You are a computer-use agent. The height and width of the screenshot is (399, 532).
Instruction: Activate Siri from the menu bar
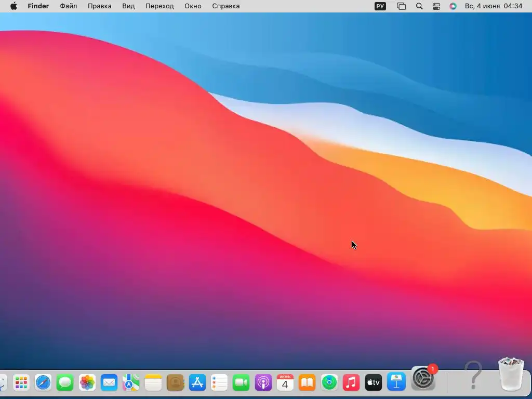click(453, 6)
